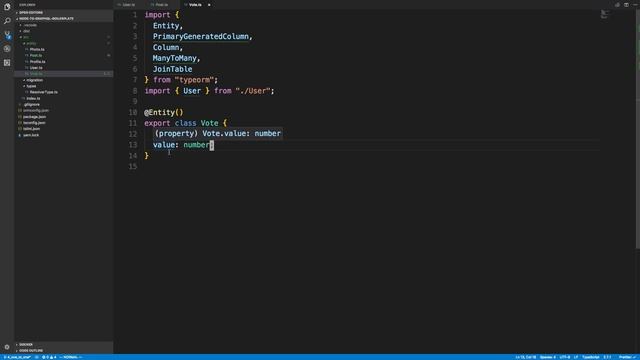Click the split editor icon
Screen dimensions: 640x360
coord(626,5)
